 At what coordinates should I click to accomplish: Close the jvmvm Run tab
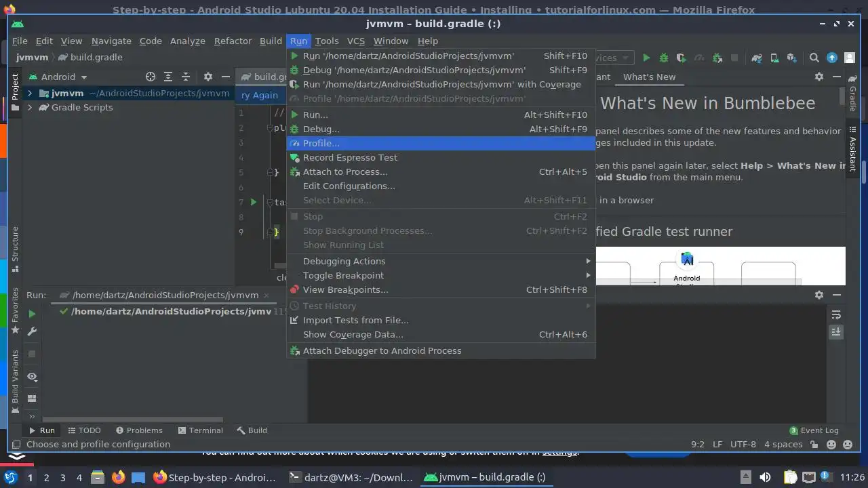[x=266, y=295]
